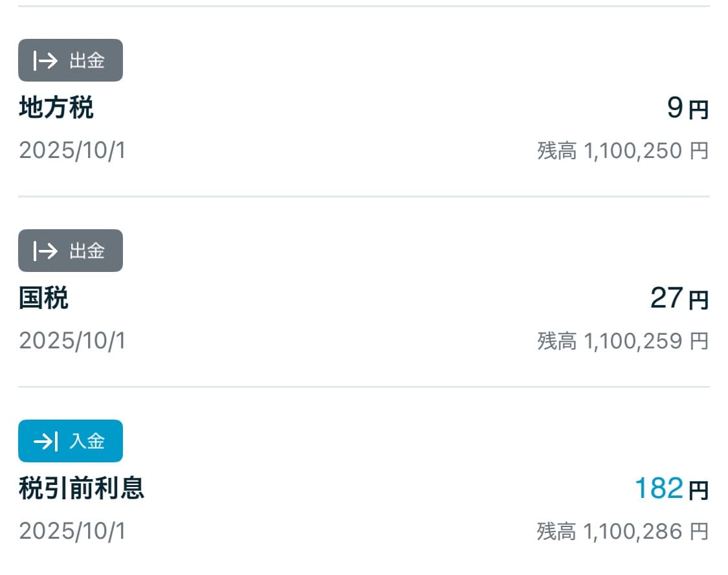Click the withdrawal arrow icon on 地方税 entry
The image size is (728, 575).
point(45,61)
